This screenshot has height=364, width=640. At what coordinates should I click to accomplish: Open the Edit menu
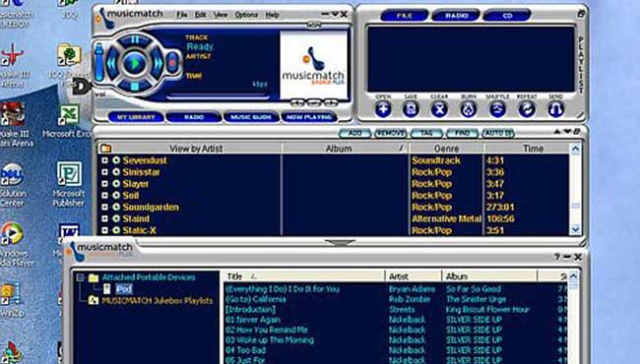point(201,15)
